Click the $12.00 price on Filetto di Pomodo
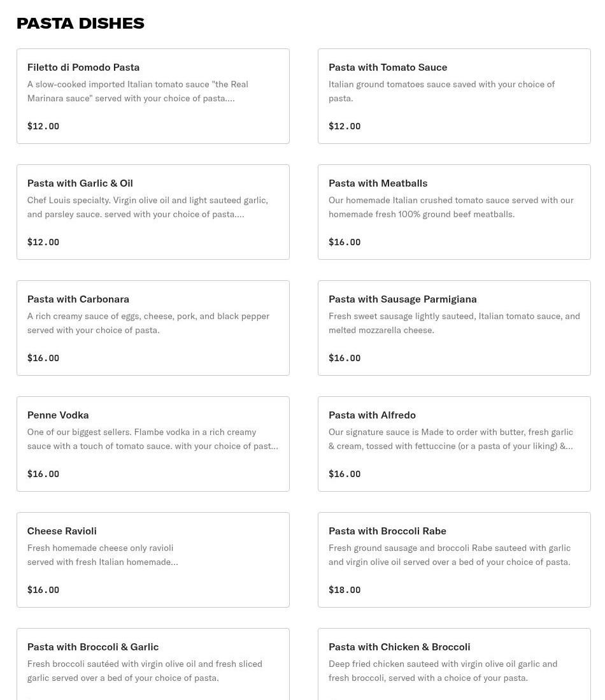Viewport: 605px width, 700px height. (43, 126)
